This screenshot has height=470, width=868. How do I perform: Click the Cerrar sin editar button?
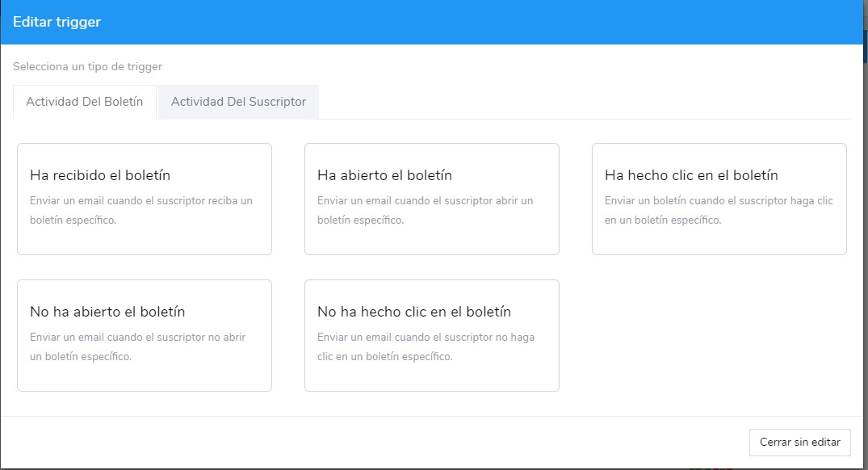coord(800,443)
